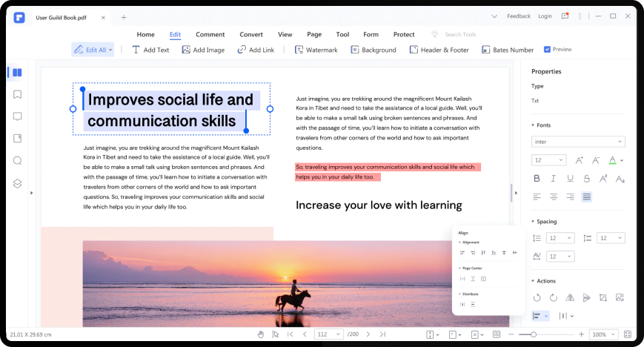Viewport: 644px width, 347px height.
Task: Close the User Guild Book.pdf tab
Action: [x=103, y=18]
